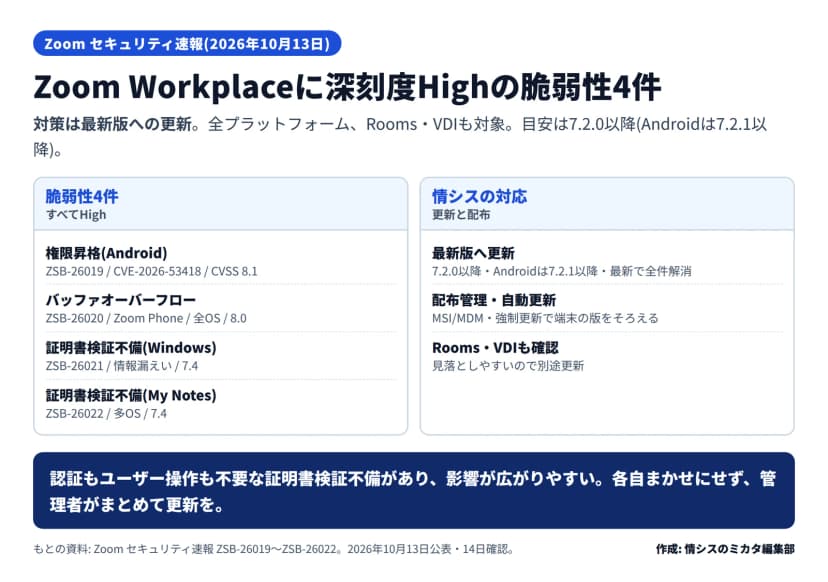The image size is (828, 582).
Task: Select the 'ZSB-26019 / CVE-2026-53418 / CVSS 8.1' line
Action: (152, 271)
